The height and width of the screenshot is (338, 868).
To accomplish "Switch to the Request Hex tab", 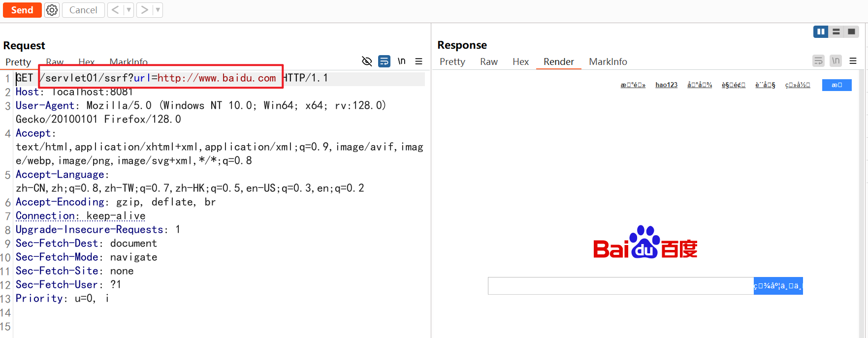I will 86,62.
